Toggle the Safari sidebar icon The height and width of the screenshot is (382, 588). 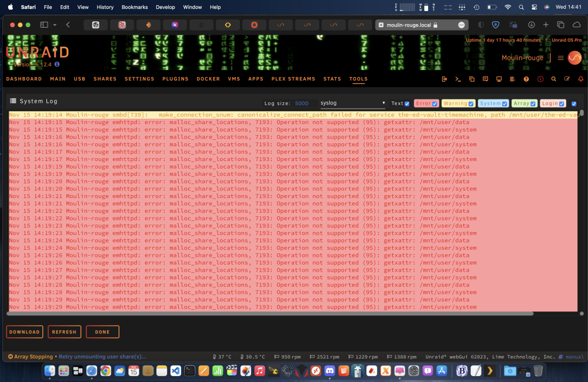(x=44, y=25)
